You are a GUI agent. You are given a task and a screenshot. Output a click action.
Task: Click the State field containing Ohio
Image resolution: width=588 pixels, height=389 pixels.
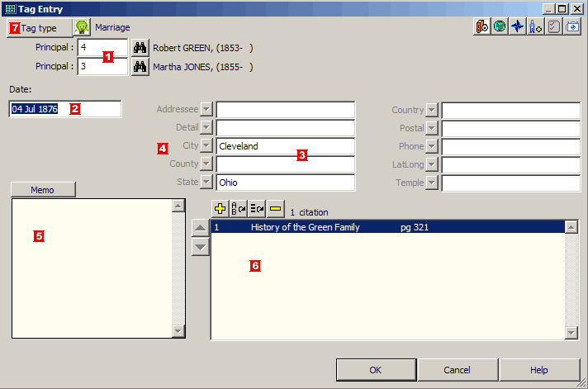pyautogui.click(x=286, y=183)
